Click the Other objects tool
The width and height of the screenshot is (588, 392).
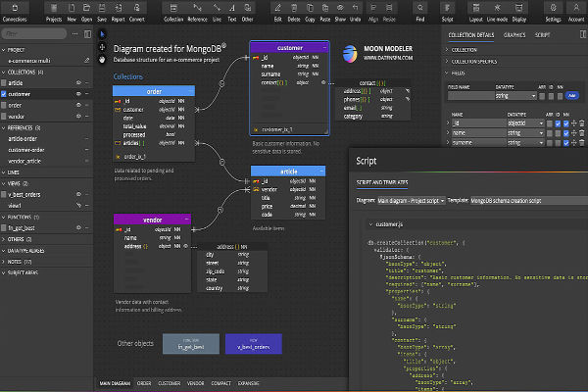tap(248, 13)
